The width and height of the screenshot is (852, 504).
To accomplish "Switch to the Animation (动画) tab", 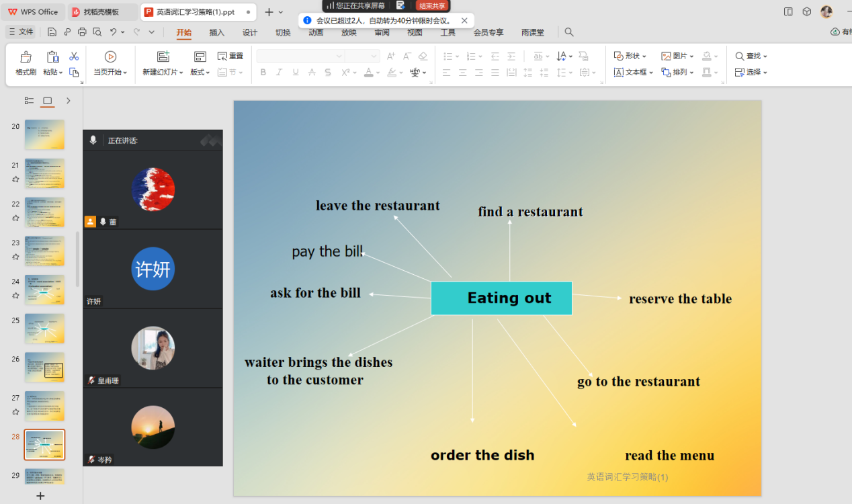I will [x=316, y=32].
